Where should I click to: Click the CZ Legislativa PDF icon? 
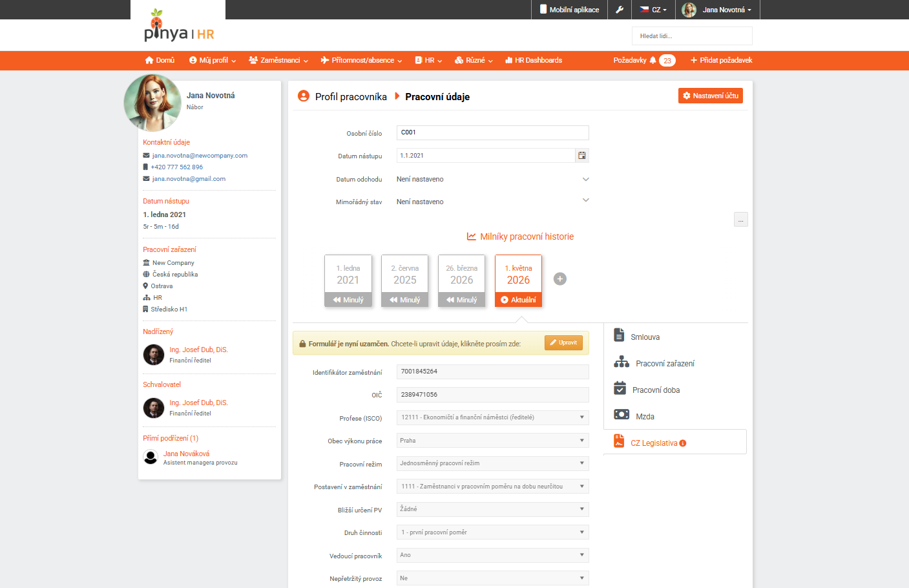coord(619,441)
